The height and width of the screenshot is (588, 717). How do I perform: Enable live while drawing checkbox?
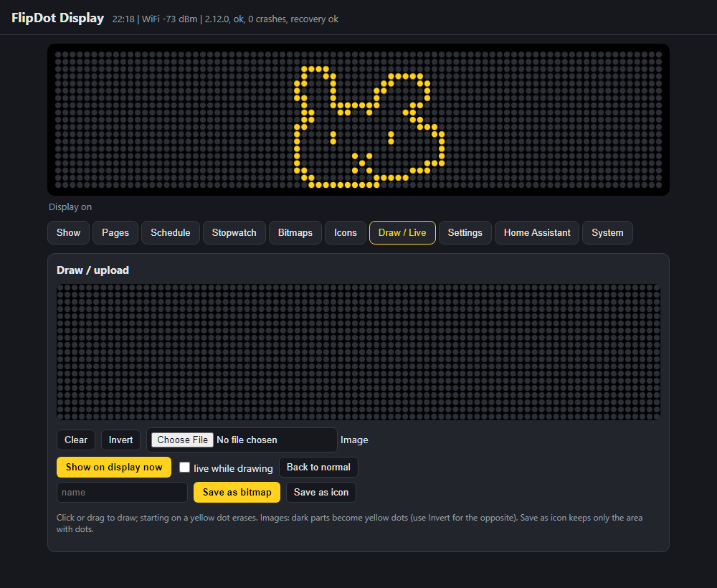[x=185, y=468]
